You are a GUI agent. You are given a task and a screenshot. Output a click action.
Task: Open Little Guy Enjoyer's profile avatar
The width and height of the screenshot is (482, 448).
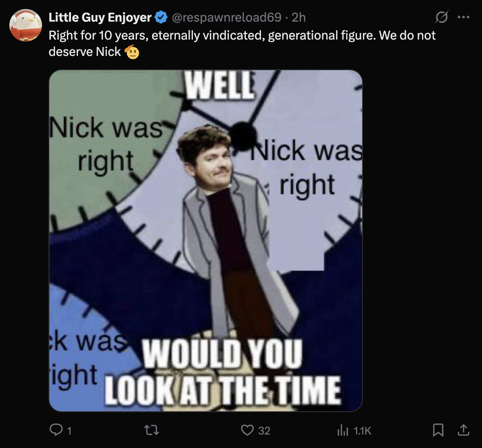pyautogui.click(x=26, y=25)
